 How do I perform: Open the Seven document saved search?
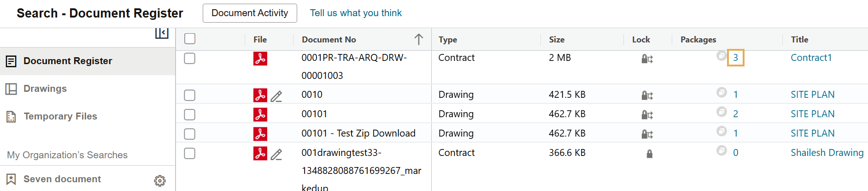(x=62, y=179)
